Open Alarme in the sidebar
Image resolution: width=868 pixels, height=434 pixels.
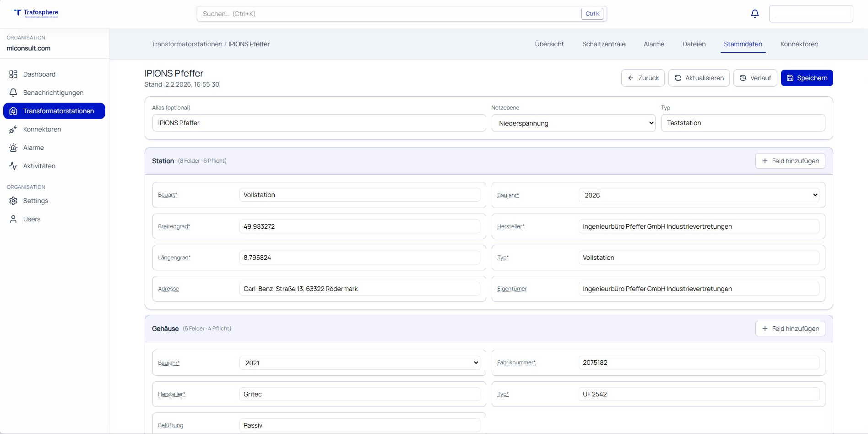pos(33,148)
